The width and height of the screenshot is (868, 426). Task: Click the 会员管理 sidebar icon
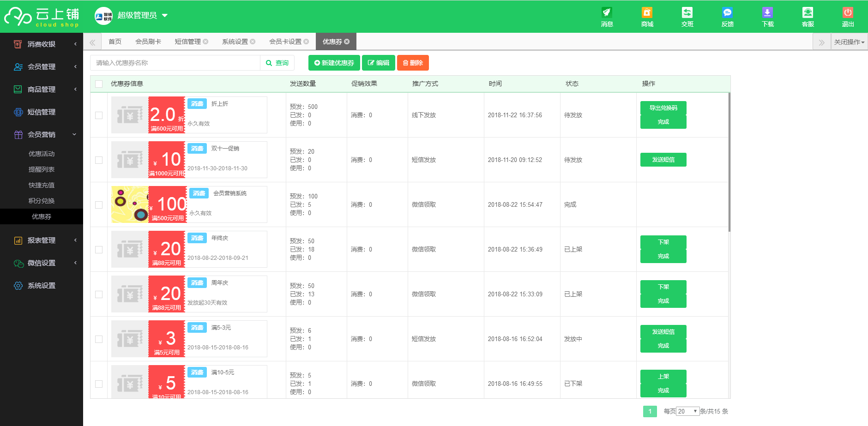[18, 67]
